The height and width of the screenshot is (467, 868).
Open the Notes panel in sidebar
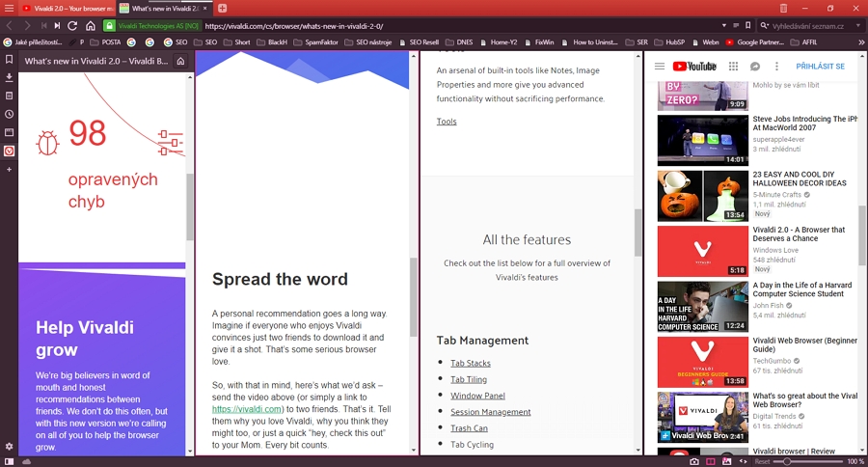9,96
